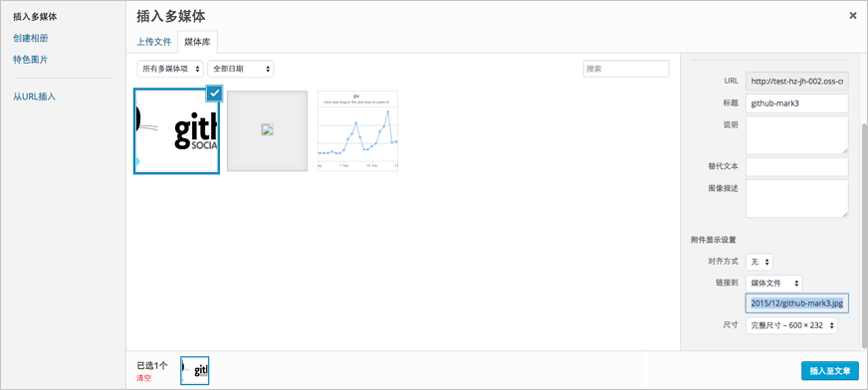Switch to the 媒体库 tab

(198, 42)
